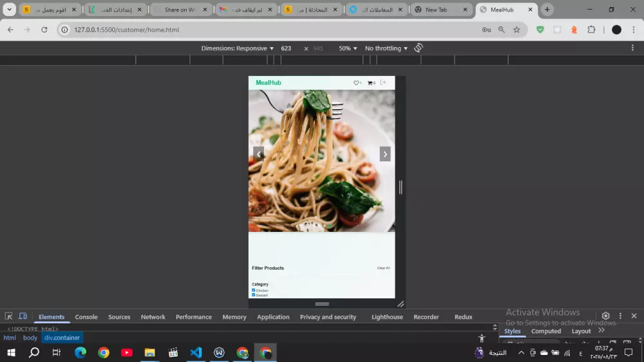Switch to the Sources tab
This screenshot has height=362, width=644.
119,317
